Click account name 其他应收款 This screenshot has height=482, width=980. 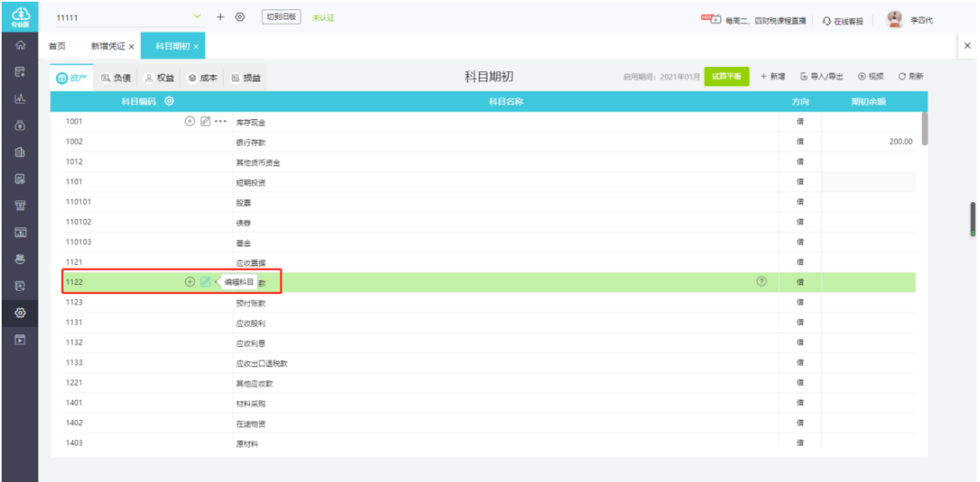[x=254, y=383]
